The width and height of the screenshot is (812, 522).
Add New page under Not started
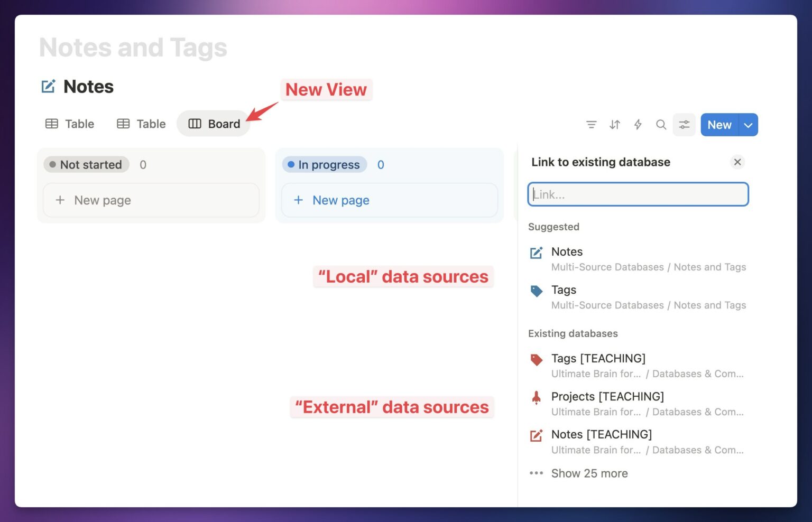[151, 200]
